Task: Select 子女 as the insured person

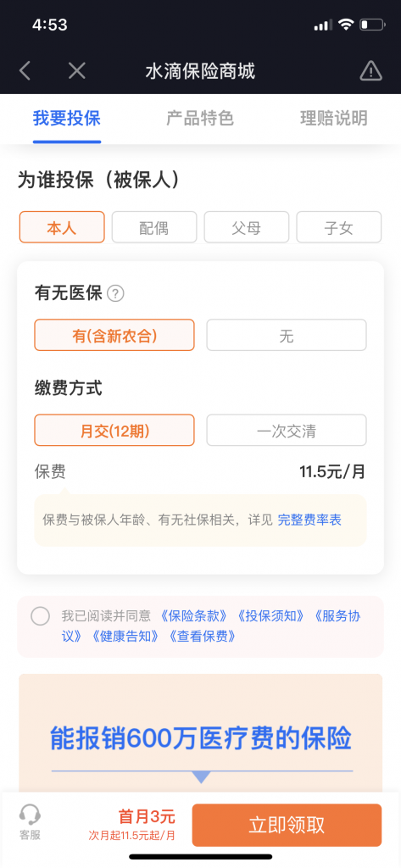Action: point(339,227)
